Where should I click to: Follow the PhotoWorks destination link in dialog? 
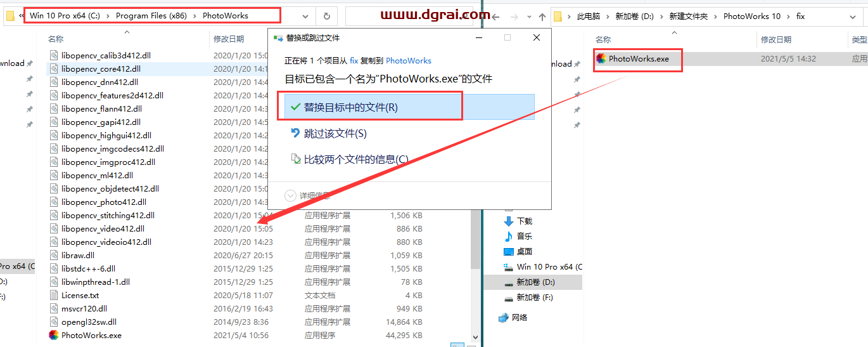409,61
